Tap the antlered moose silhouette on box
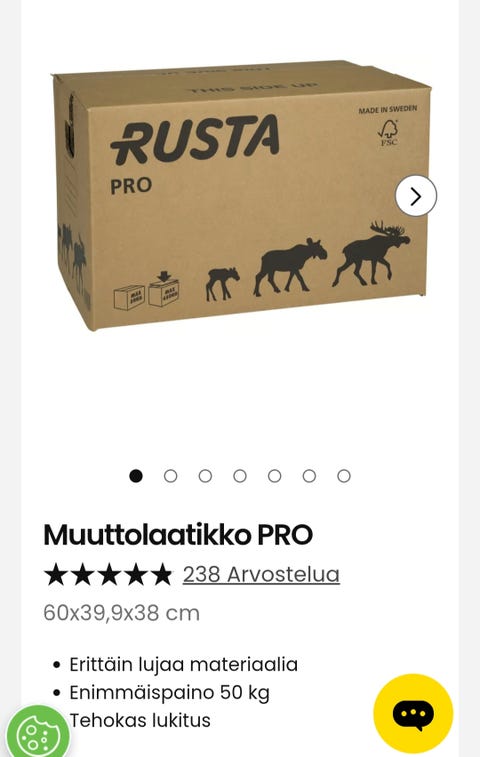This screenshot has width=480, height=757. [370, 253]
